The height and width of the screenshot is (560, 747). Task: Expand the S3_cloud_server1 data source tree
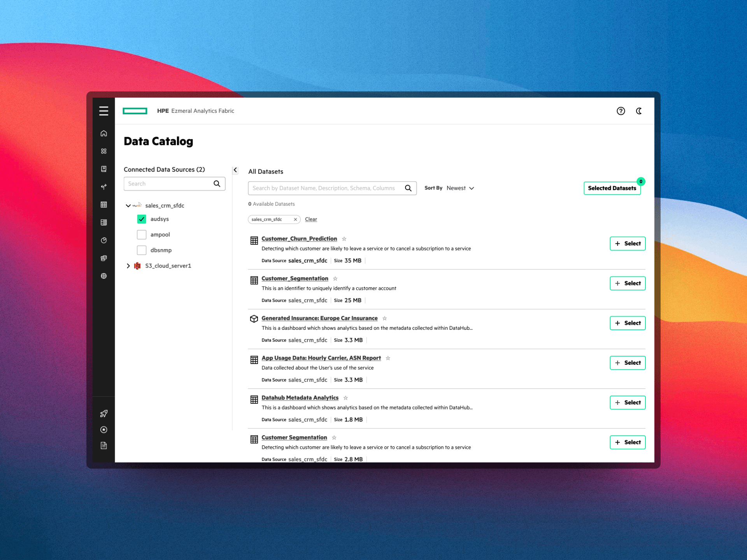coord(128,266)
